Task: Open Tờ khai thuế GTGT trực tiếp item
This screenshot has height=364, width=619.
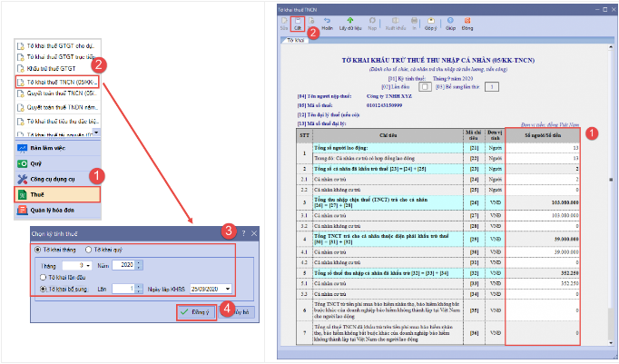Action: (55, 57)
